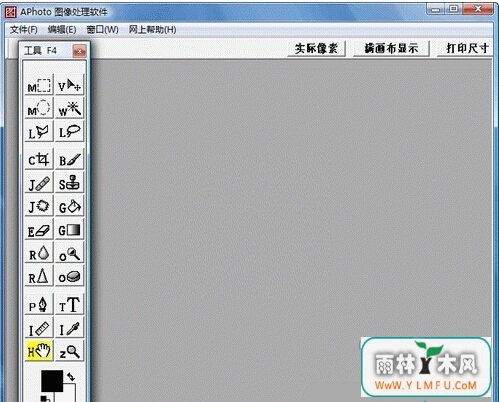Image resolution: width=499 pixels, height=402 pixels.
Task: Select the move tool (V)
Action: point(69,85)
